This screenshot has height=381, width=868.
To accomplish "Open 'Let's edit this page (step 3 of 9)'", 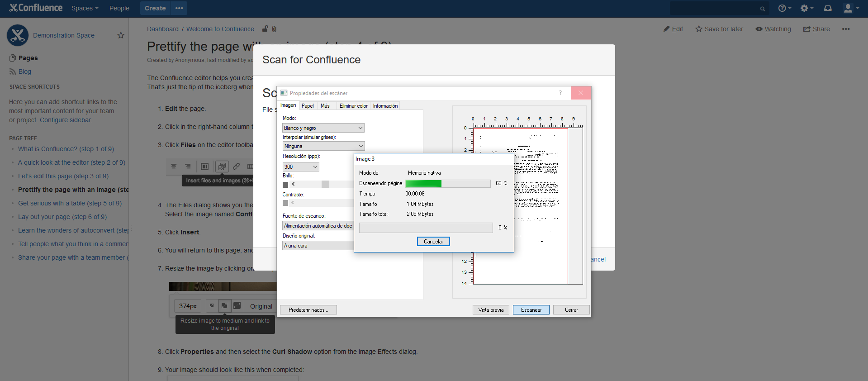I will tap(63, 176).
